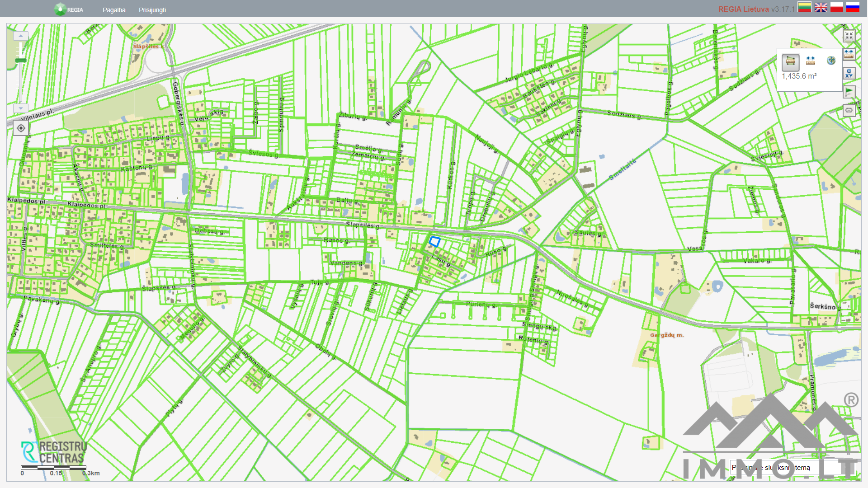Zoom out with the down arrow button
This screenshot has width=868, height=488.
(x=21, y=108)
